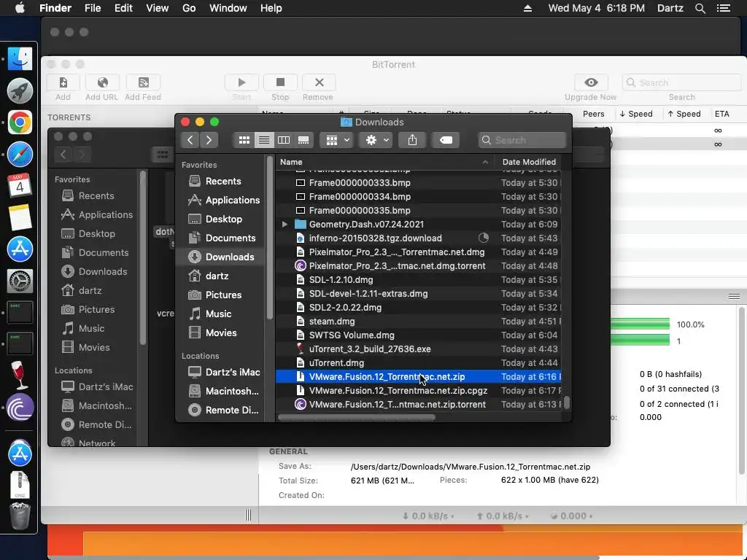Open the gear action menu in Downloads

[376, 140]
